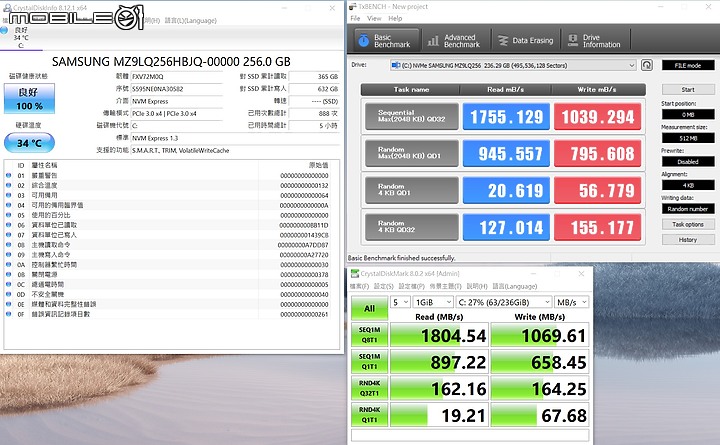
Task: Click the 945.557 random read result
Action: (506, 153)
